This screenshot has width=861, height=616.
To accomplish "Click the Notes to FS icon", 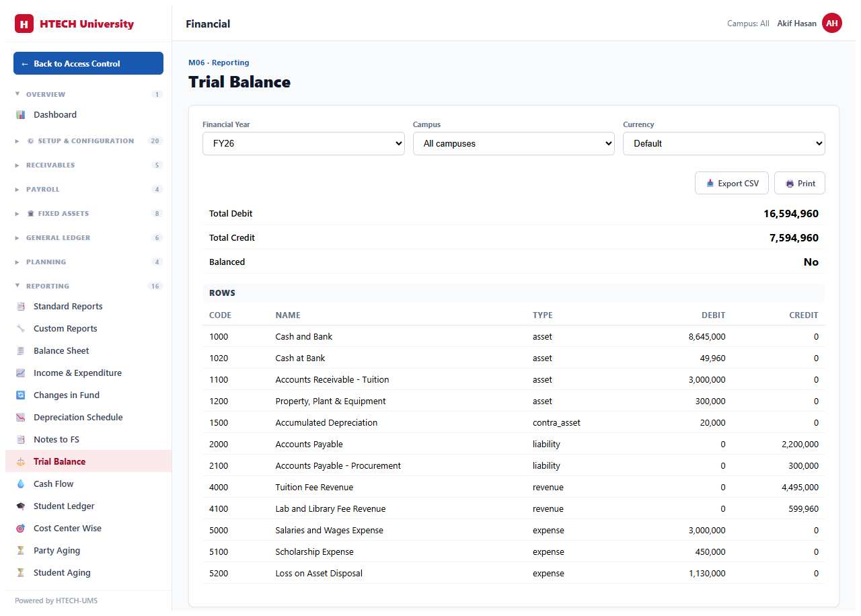I will tap(20, 440).
